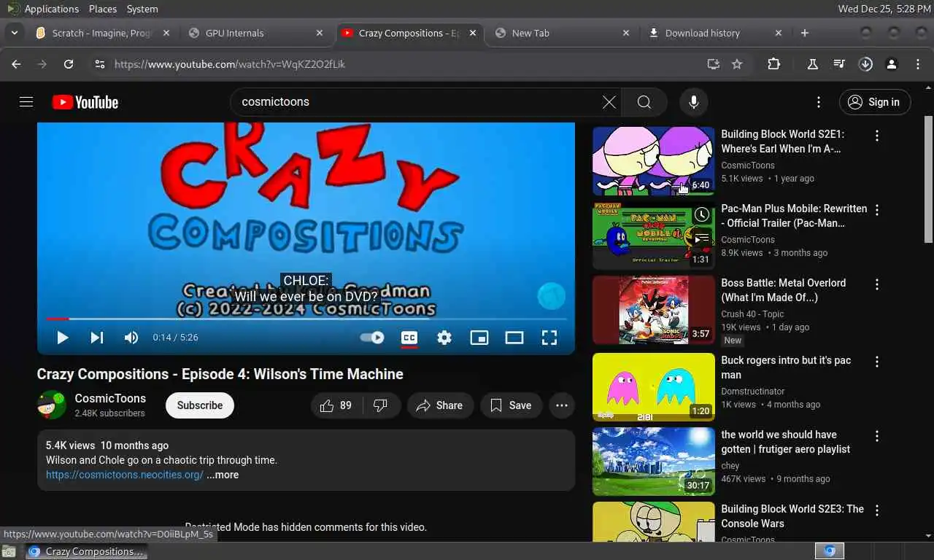Start voice search with microphone icon
Image resolution: width=934 pixels, height=560 pixels.
tap(694, 102)
